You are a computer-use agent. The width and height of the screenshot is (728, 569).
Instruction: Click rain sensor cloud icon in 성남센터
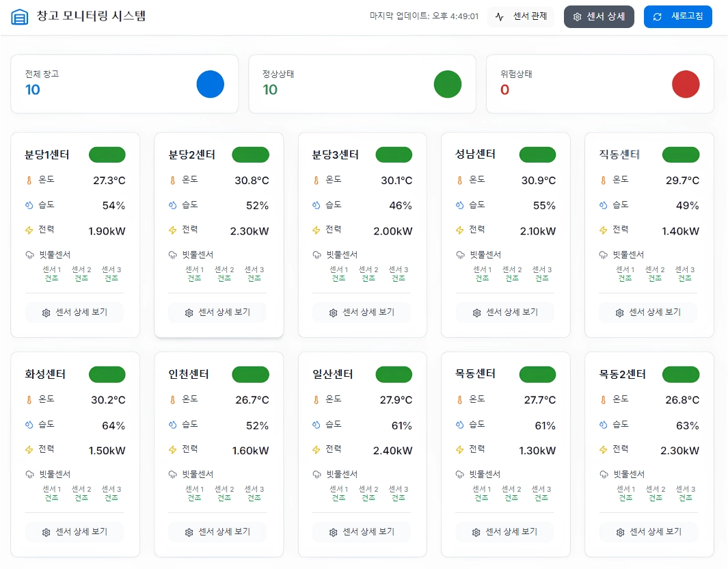(460, 254)
